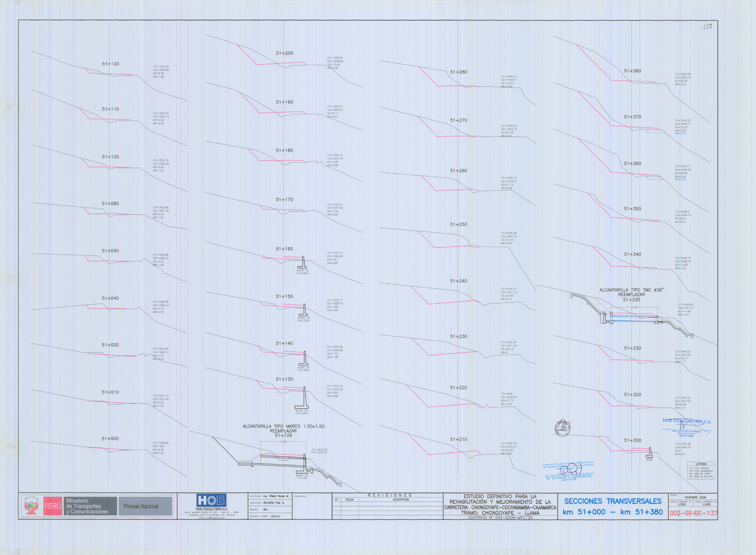
Task: Pick station label 51+210
Action: point(459,439)
